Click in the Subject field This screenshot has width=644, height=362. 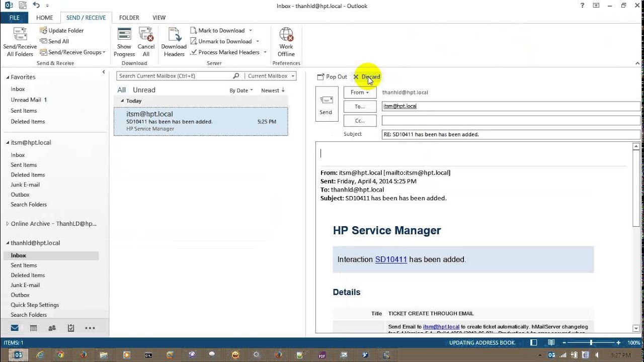(x=511, y=134)
